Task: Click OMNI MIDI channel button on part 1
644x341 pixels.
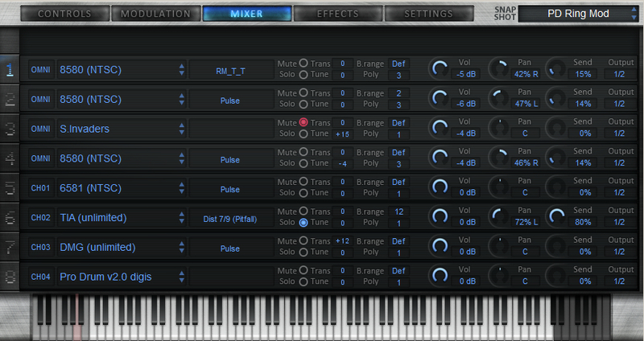Action: point(41,69)
